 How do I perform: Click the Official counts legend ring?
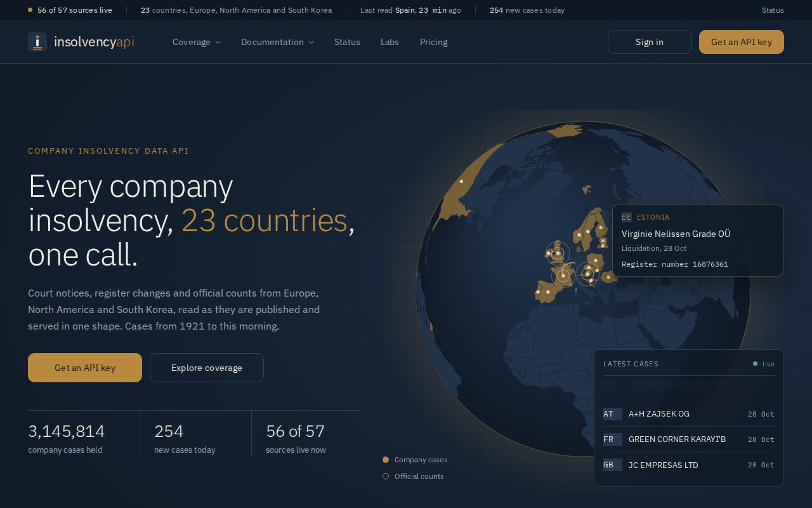385,476
